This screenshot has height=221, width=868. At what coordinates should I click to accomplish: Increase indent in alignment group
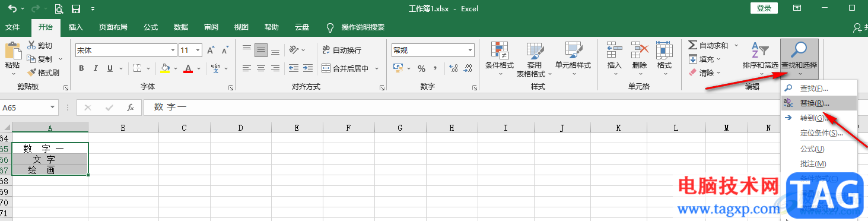coord(307,68)
